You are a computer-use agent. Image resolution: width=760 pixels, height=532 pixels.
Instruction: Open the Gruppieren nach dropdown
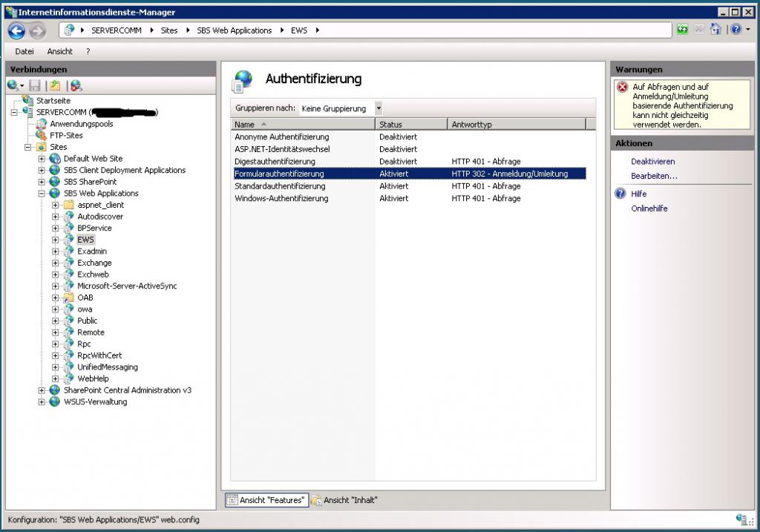(x=379, y=108)
